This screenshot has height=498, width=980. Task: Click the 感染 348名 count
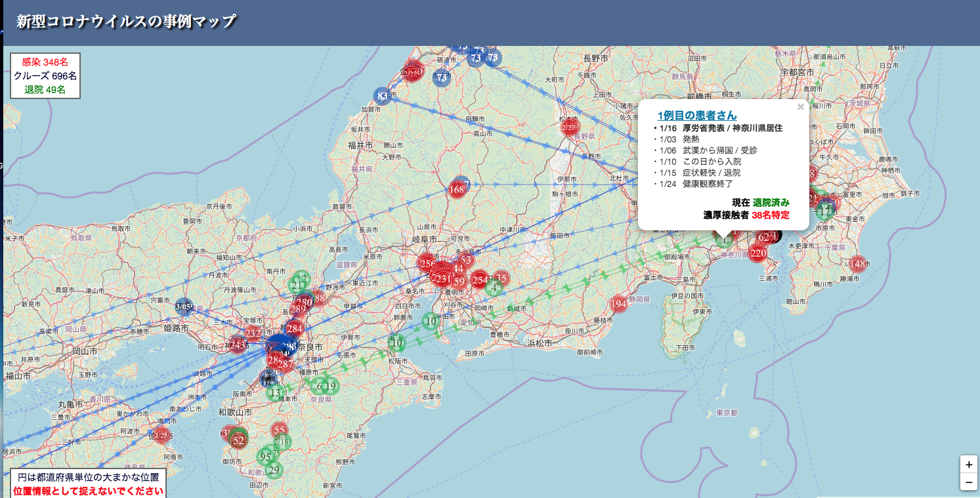tap(45, 62)
